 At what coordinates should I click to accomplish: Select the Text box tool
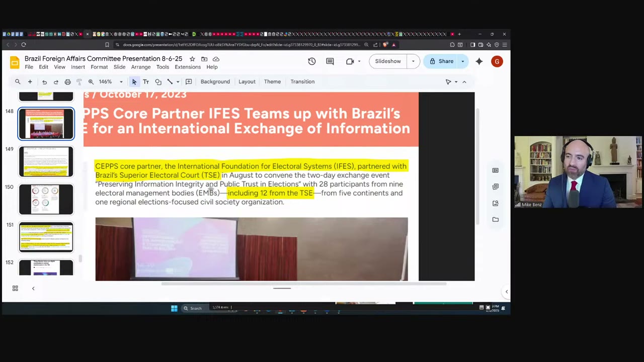[x=146, y=81]
